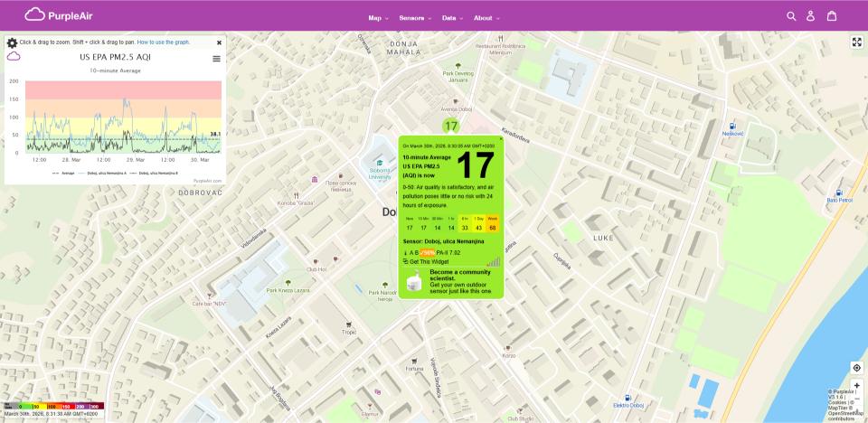Select the 6 hr average value 33
The width and height of the screenshot is (868, 423).
point(465,228)
